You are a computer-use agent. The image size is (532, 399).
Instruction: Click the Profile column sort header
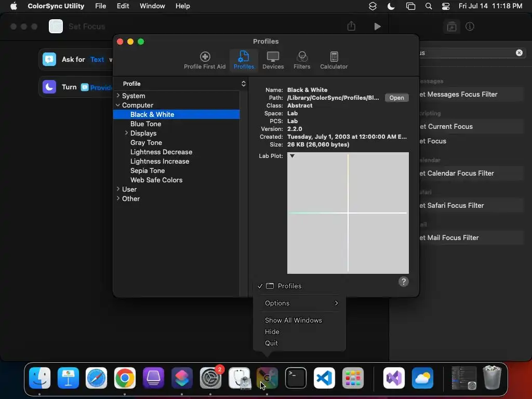(180, 84)
